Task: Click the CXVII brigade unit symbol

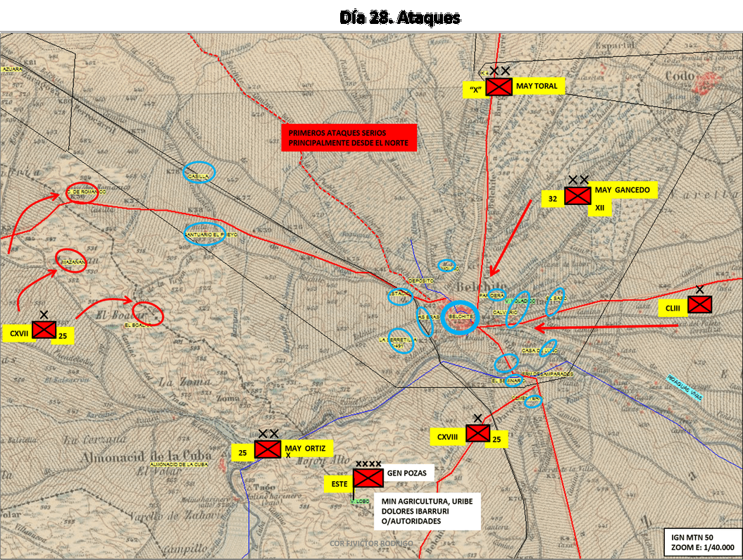Action: tap(44, 329)
